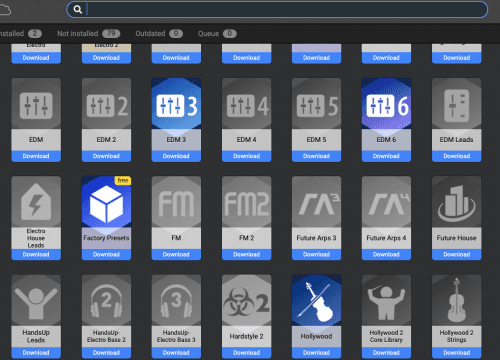
Task: Open Hollywood 2 Core Library conductor icon
Action: pos(387,303)
